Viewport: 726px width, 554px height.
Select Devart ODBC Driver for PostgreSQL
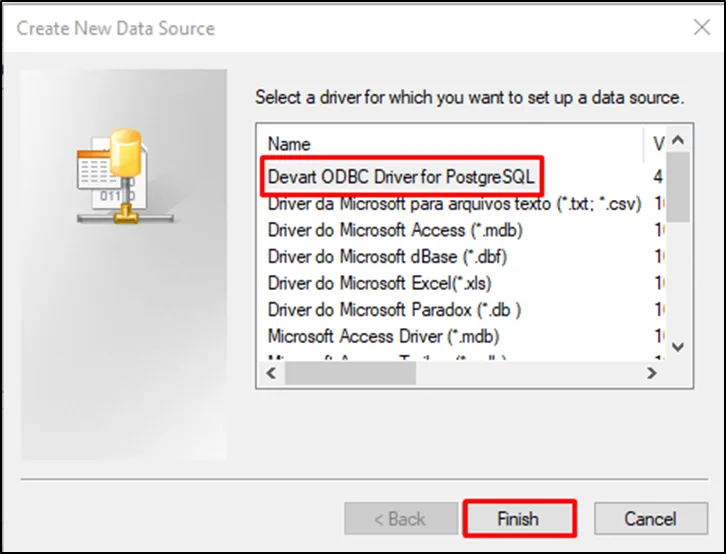point(401,178)
